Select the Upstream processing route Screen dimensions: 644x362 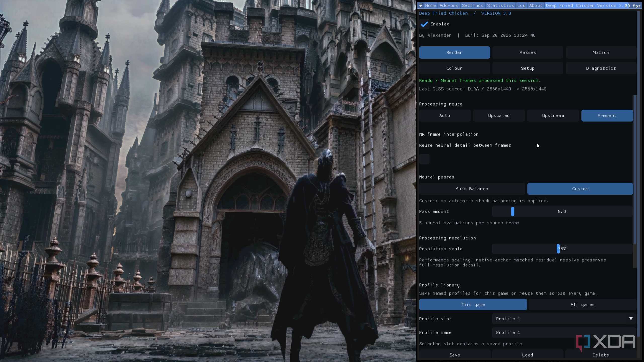pos(553,116)
